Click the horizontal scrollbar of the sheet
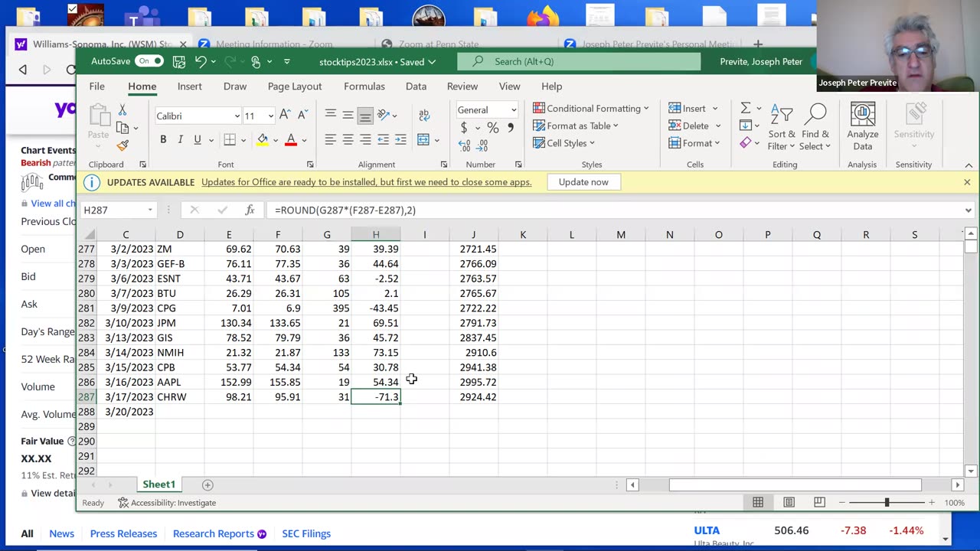980x551 pixels. point(795,484)
